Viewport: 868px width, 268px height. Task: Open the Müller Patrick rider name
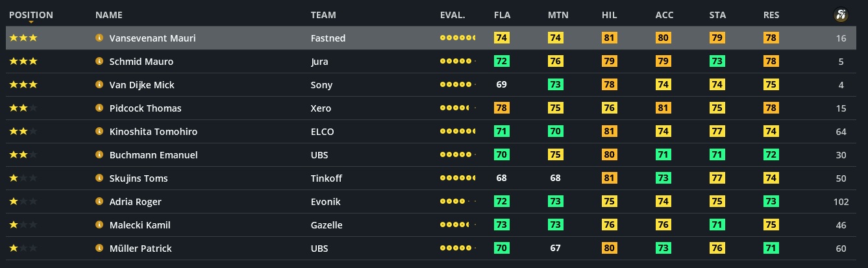tap(140, 249)
